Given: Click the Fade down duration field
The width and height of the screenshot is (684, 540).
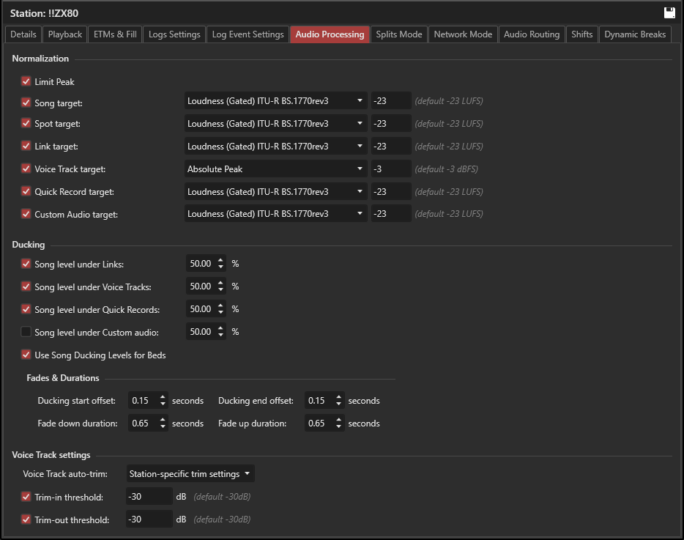Looking at the screenshot, I should coord(144,423).
